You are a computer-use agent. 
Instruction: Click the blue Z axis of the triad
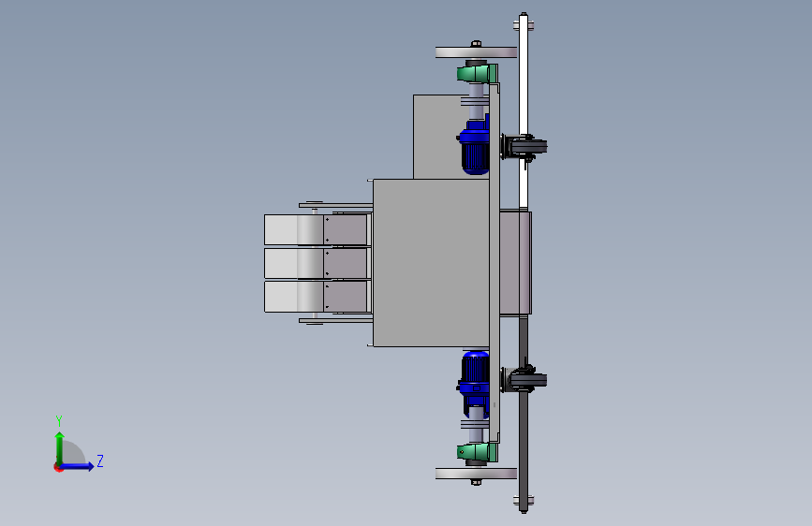(77, 466)
